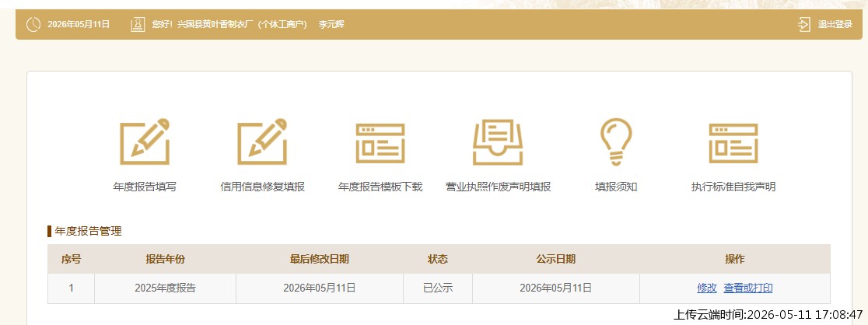Click the 公示日期 column header
The height and width of the screenshot is (325, 868).
[x=556, y=259]
